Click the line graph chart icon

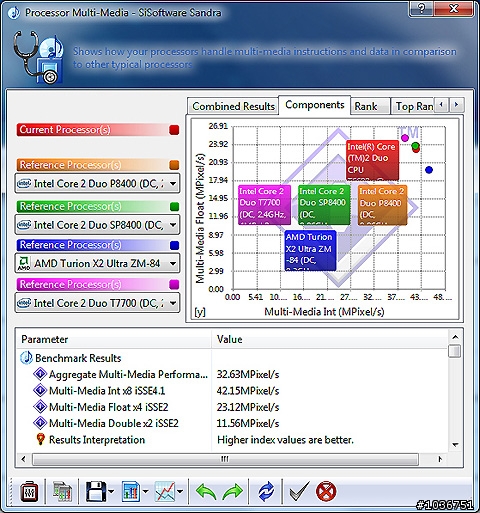coord(165,492)
